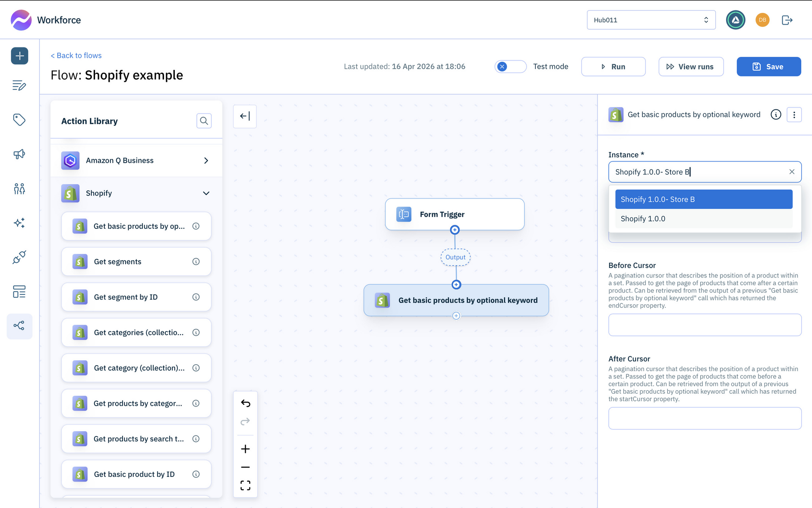Open the Hub011 workspace dropdown
This screenshot has height=508, width=812.
click(651, 20)
